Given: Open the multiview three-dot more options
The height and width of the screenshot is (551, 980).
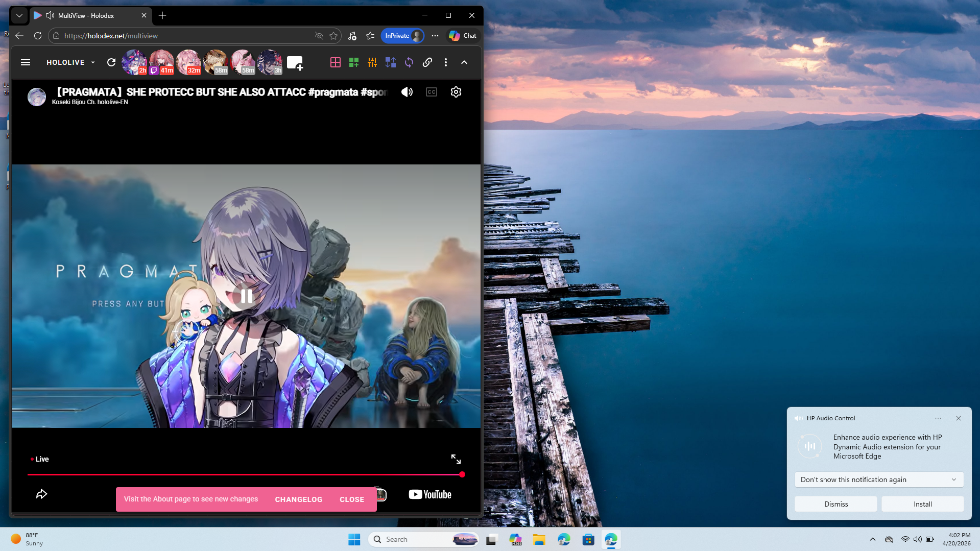Looking at the screenshot, I should 446,62.
